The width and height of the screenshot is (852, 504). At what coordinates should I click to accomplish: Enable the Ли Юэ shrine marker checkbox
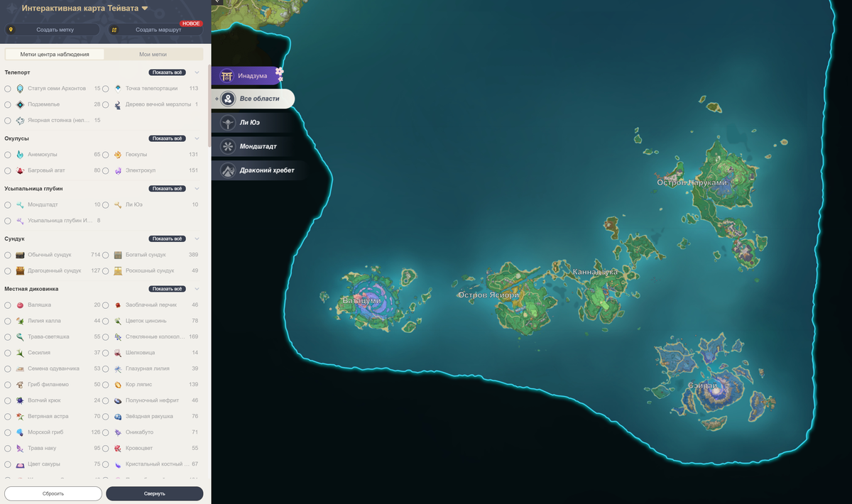(x=105, y=205)
